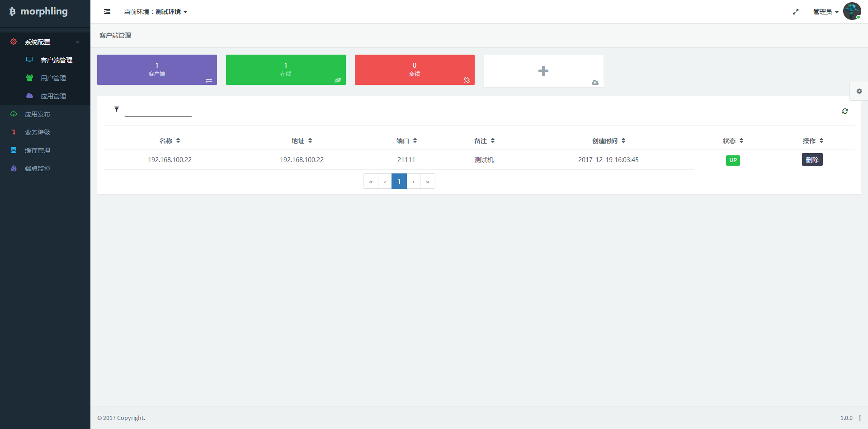Sort by 名称 column
The height and width of the screenshot is (429, 868).
tap(170, 141)
